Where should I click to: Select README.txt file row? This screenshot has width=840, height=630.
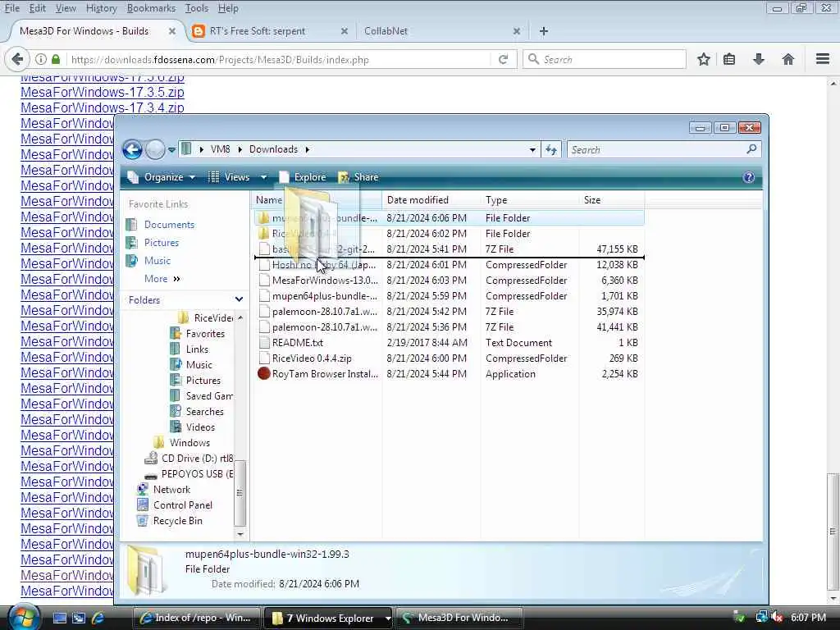coord(450,343)
